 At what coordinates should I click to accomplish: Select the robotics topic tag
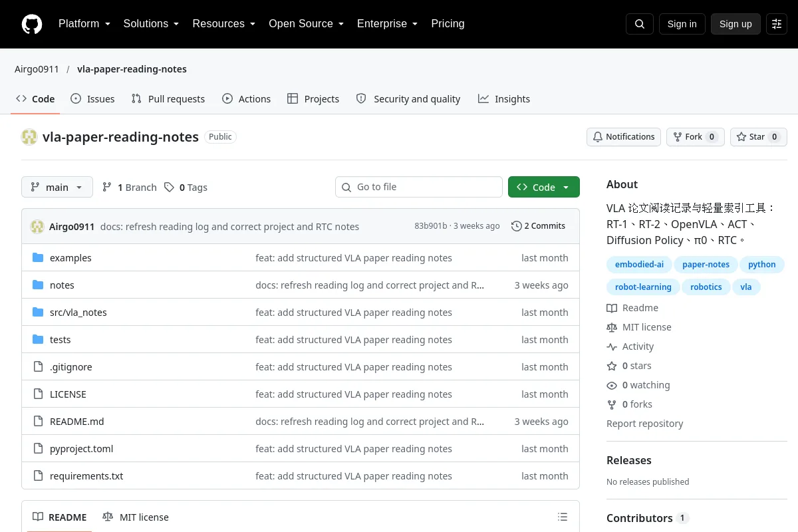[x=706, y=287]
